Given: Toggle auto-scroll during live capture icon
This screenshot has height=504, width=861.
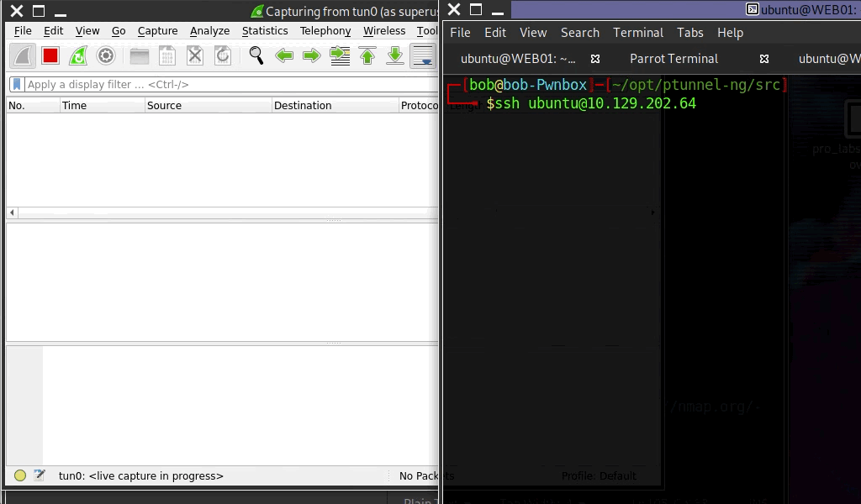Looking at the screenshot, I should pos(423,56).
